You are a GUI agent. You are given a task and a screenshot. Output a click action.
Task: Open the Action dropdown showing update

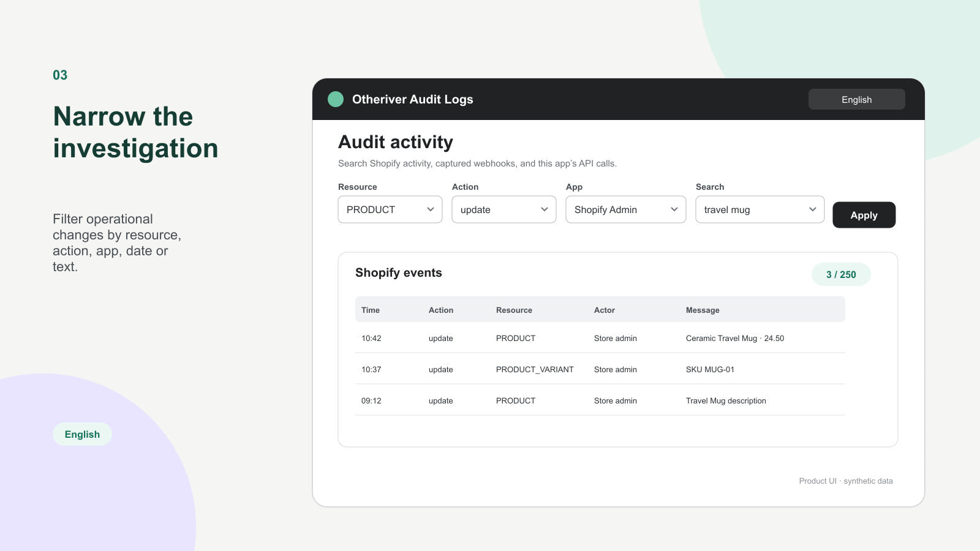point(504,209)
